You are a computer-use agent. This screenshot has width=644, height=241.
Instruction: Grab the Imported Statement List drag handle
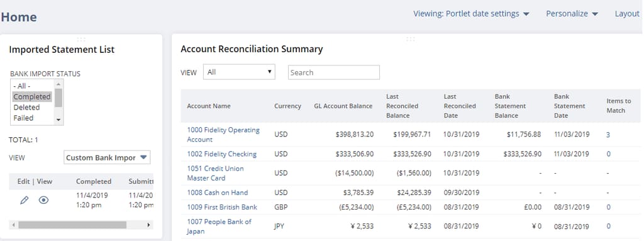pos(81,40)
